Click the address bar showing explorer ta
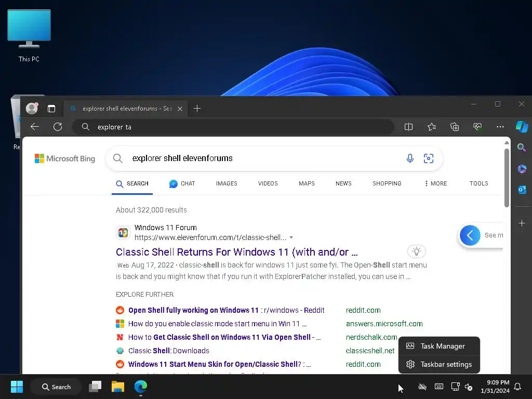Viewport: 532px width, 399px height. coord(233,127)
